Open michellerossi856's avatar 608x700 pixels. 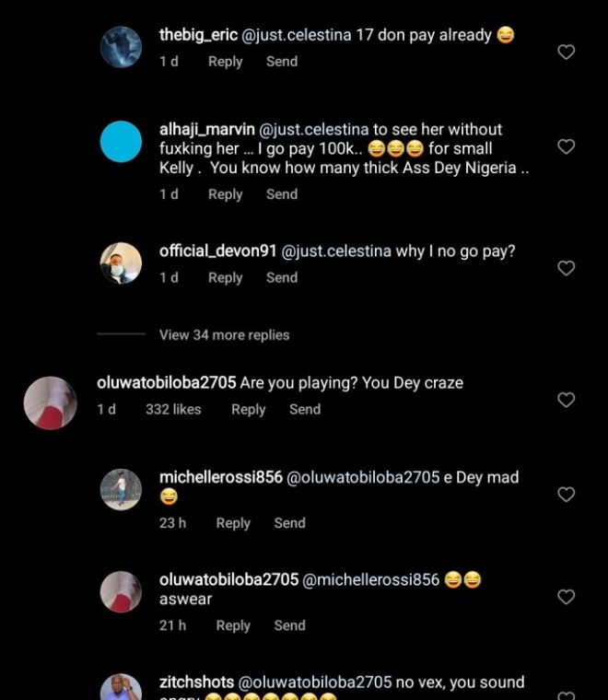tap(121, 489)
